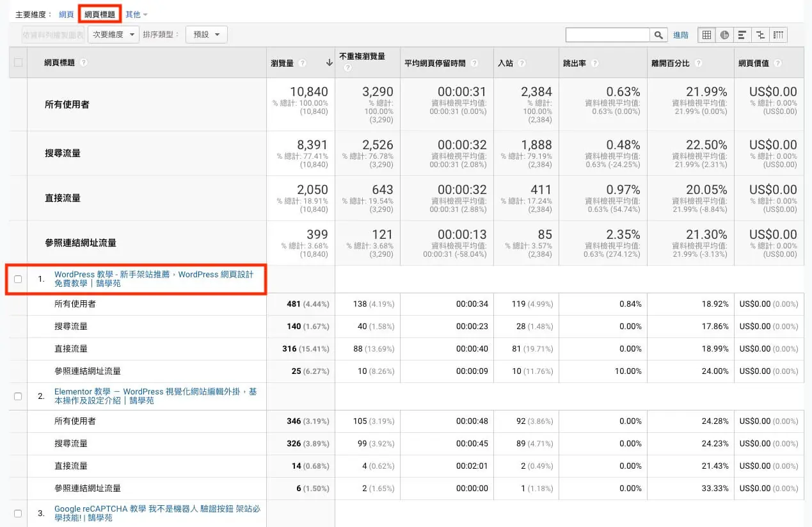
Task: Select the 網頁 primary dimension
Action: tap(66, 14)
